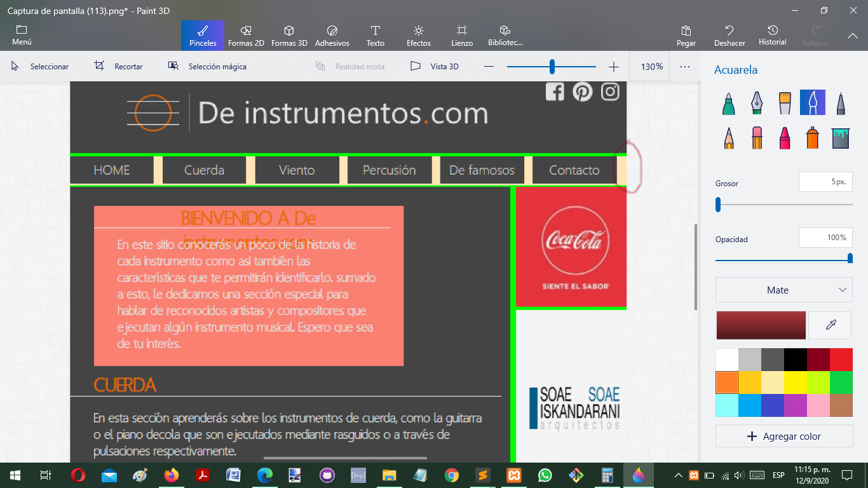Pick a color with the eyedropper
868x488 pixels.
tap(831, 325)
